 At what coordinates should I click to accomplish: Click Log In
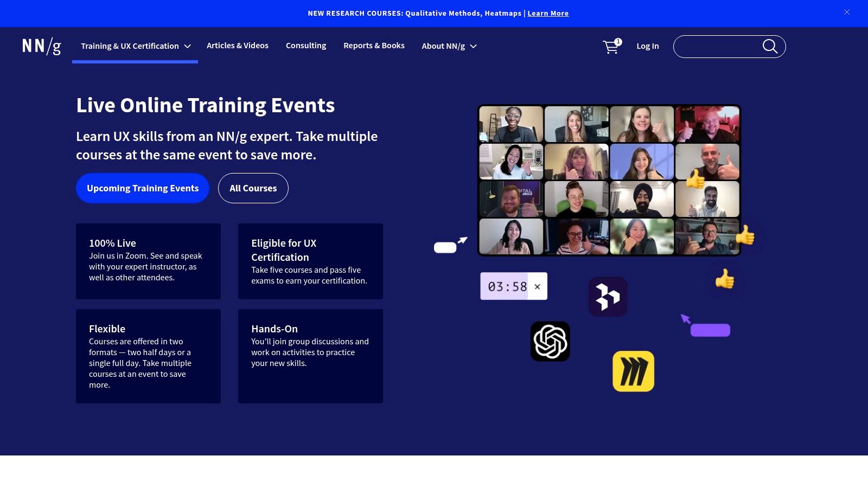648,46
